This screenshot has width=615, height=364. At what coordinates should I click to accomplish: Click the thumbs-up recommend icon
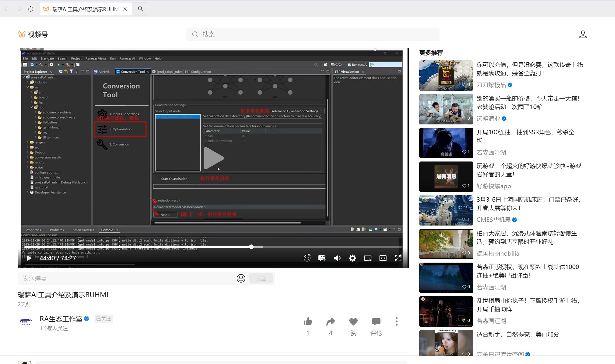tap(308, 322)
